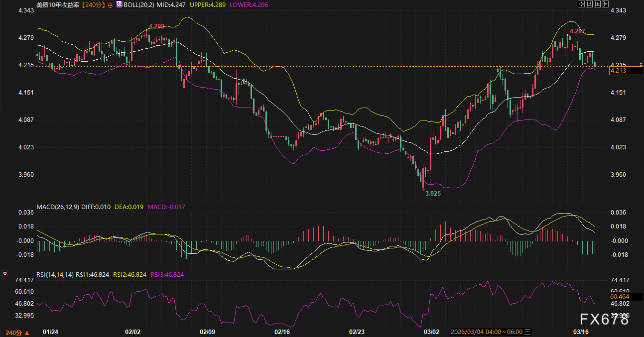Click the crosshair cursor icon at top right
This screenshot has height=337, width=644.
pos(581,4)
